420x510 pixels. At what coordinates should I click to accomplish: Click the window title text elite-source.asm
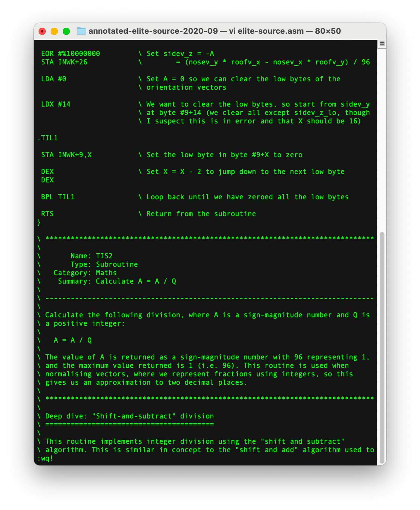(x=271, y=31)
